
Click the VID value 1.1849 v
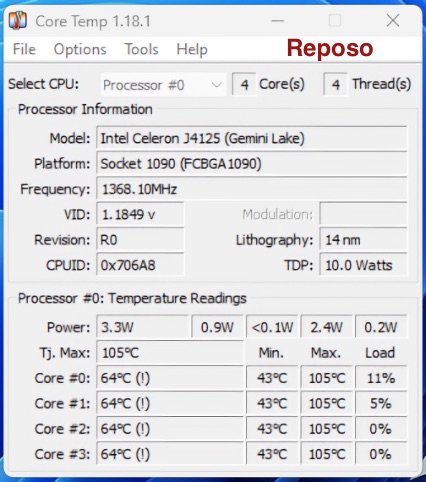click(x=140, y=214)
